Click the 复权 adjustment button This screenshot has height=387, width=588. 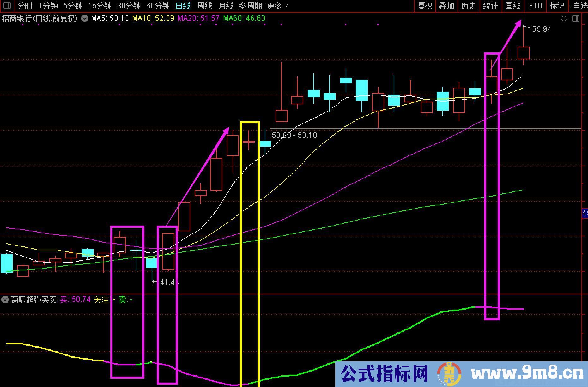[425, 6]
